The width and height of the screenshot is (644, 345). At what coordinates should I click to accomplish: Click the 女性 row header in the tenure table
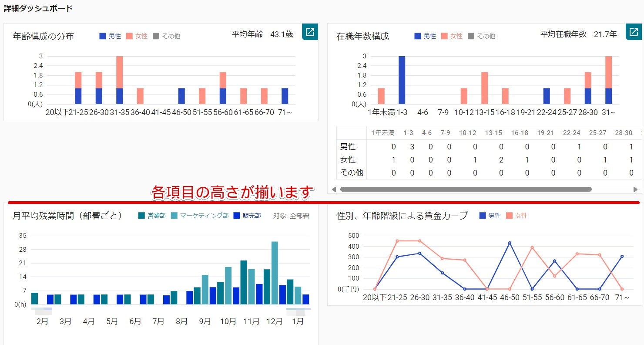coord(348,160)
